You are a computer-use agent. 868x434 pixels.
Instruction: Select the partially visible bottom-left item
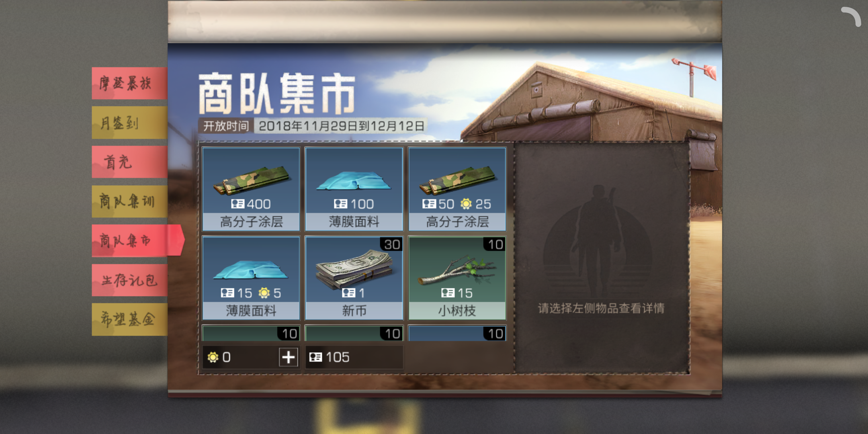point(251,334)
